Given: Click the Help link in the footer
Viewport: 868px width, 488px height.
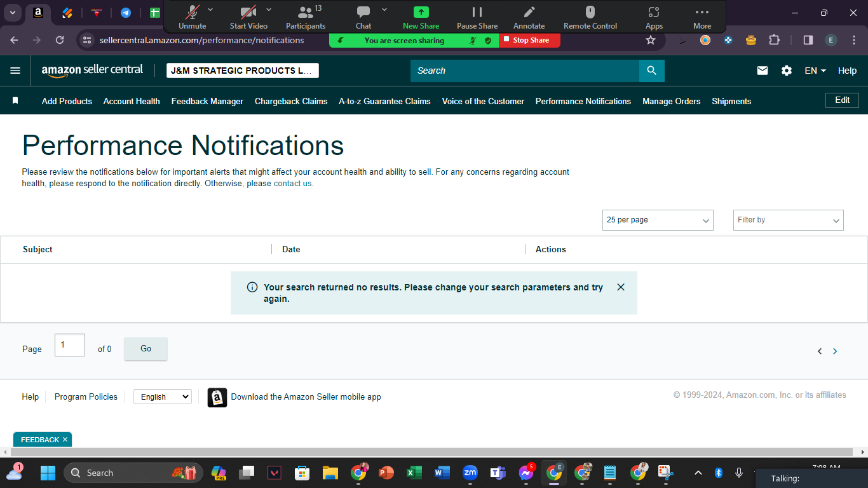Looking at the screenshot, I should (x=31, y=396).
